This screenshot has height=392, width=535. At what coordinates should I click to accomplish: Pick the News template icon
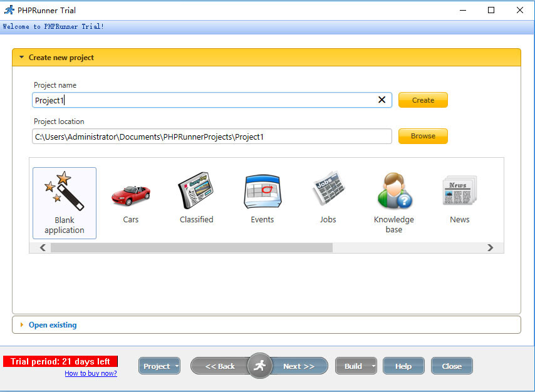pyautogui.click(x=459, y=192)
